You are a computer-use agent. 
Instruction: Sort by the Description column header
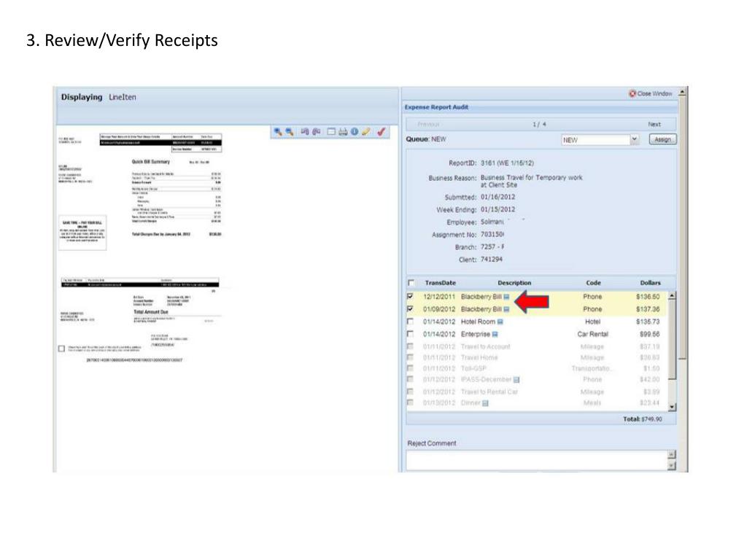[514, 283]
